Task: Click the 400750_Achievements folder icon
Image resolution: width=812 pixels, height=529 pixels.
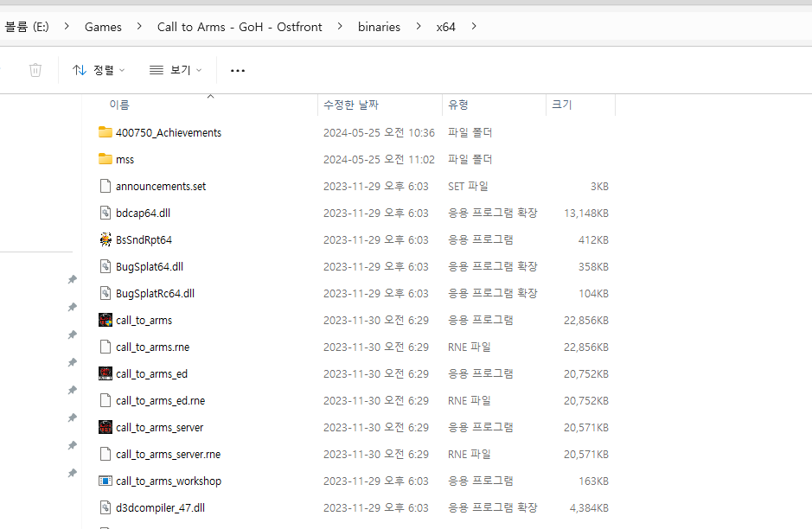Action: [105, 132]
